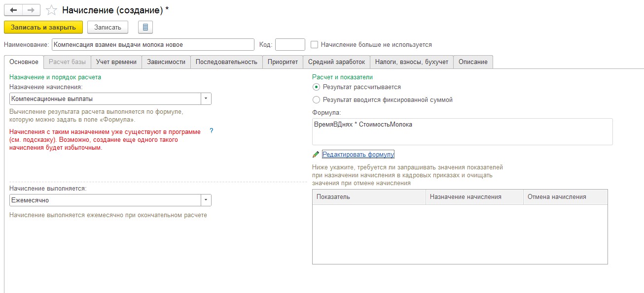Viewport: 644px width, 293px height.
Task: Add to favorites with the star icon
Action: (51, 10)
